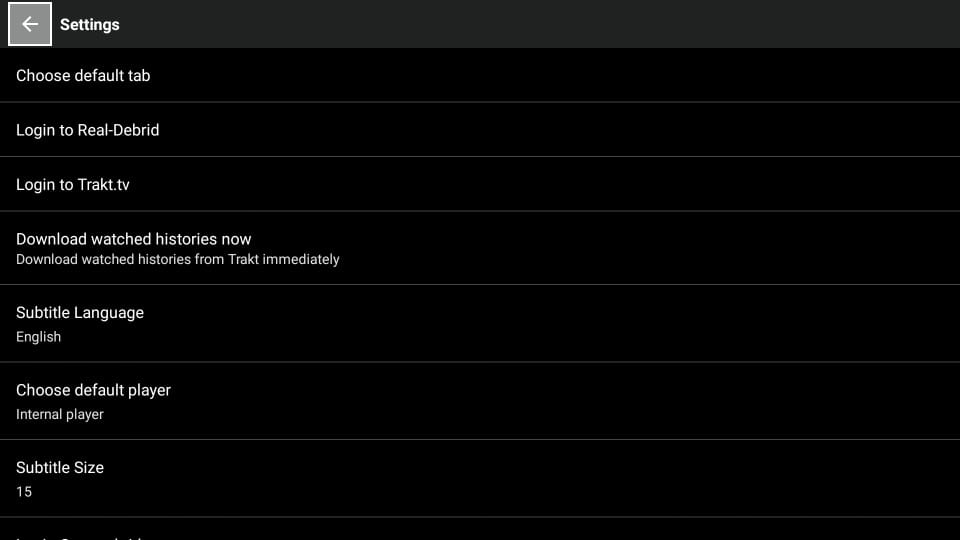This screenshot has width=960, height=540.
Task: Click the dark header bar beside Settings
Action: coord(539,24)
